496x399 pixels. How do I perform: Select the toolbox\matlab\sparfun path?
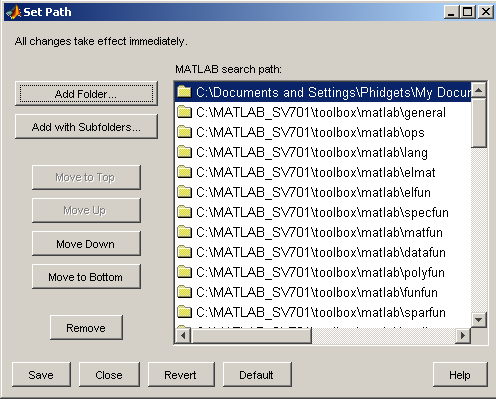pyautogui.click(x=323, y=312)
